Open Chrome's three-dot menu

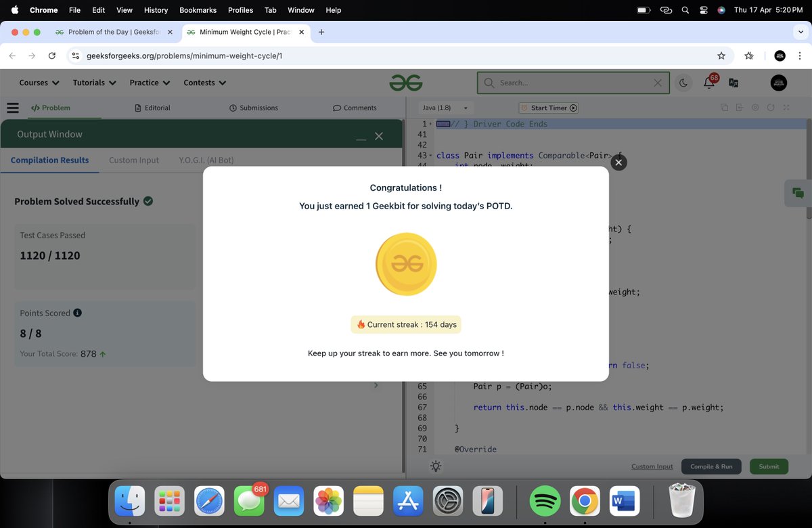pos(800,56)
